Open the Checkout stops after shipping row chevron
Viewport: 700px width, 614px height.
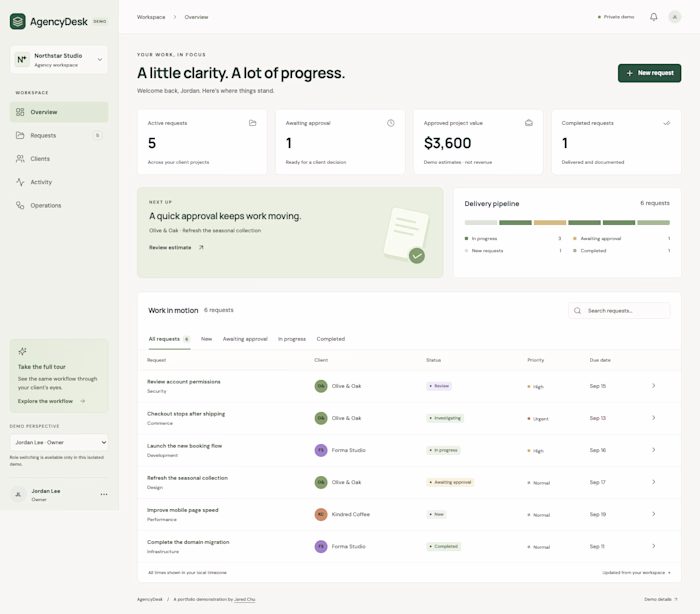pyautogui.click(x=654, y=418)
